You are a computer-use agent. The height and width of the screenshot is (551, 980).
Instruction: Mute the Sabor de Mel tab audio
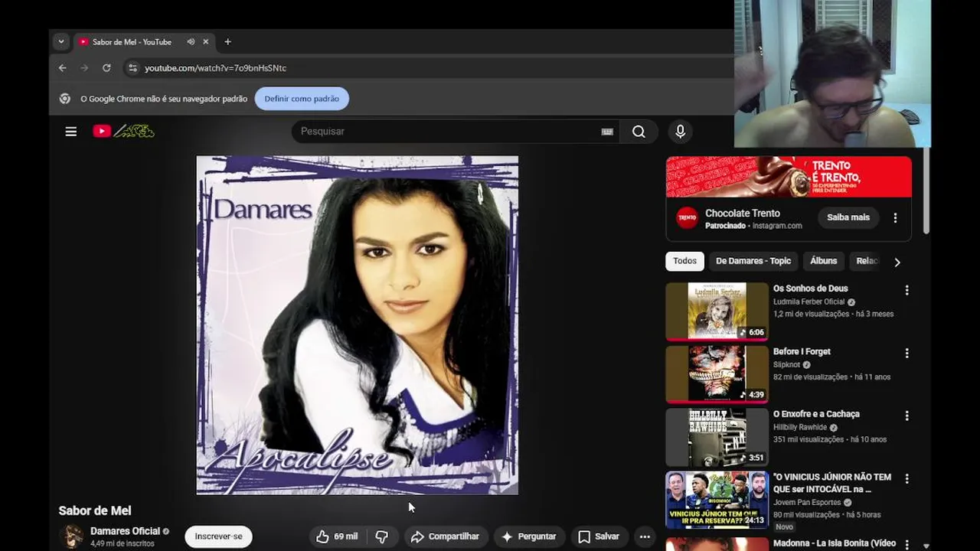click(191, 42)
